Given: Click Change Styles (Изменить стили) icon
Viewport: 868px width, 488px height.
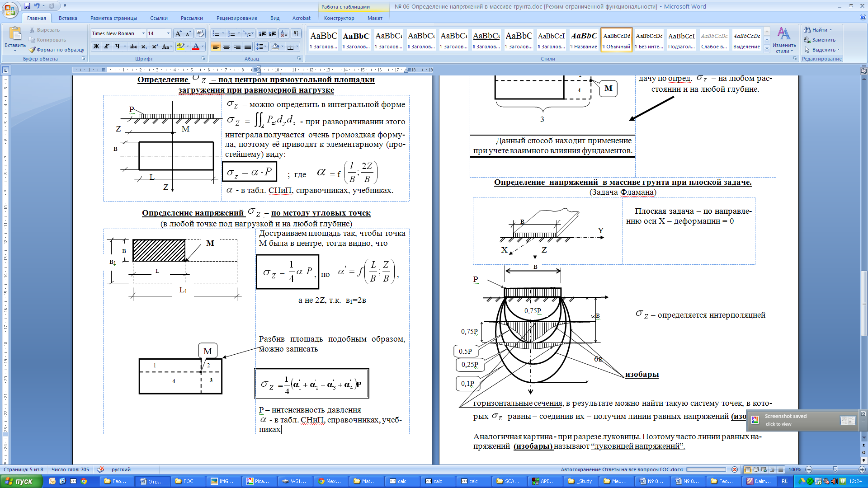Looking at the screenshot, I should [x=784, y=40].
